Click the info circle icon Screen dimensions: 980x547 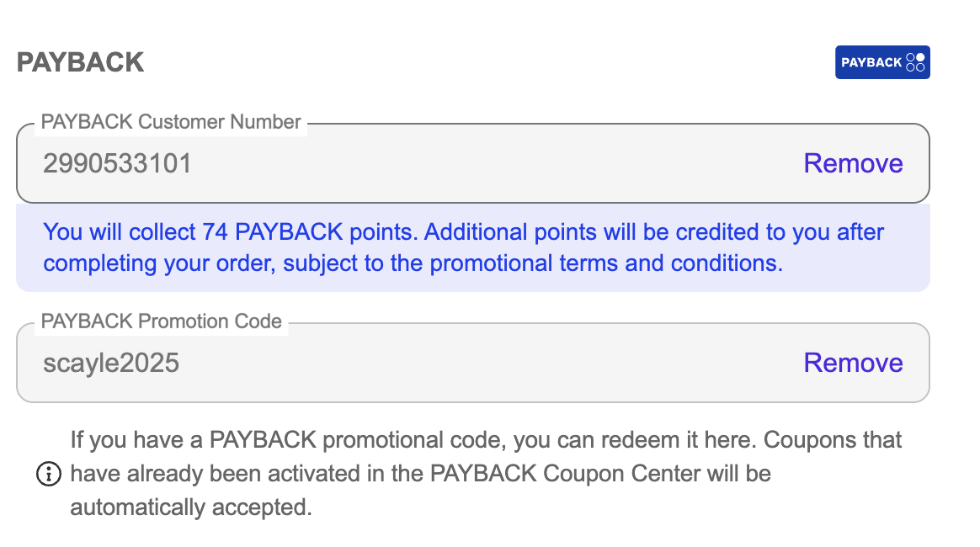coord(50,474)
